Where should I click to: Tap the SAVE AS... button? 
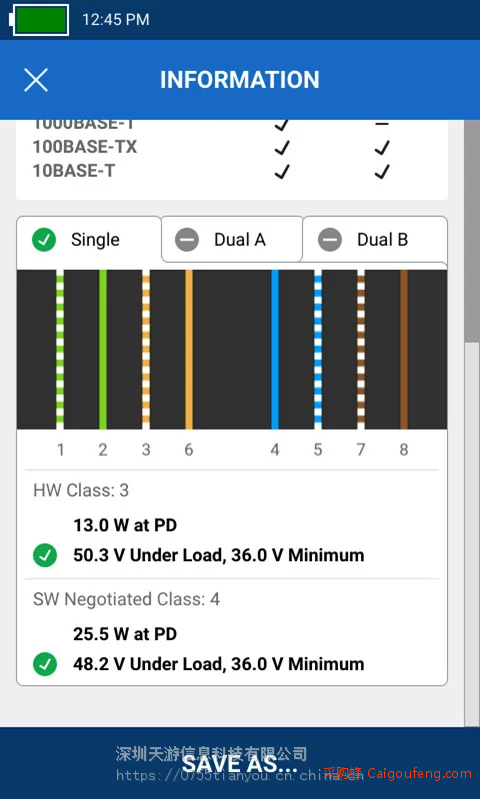(239, 764)
